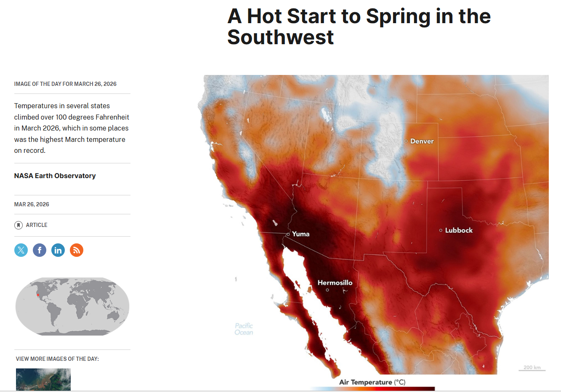Click the gray world locator map

(72, 306)
